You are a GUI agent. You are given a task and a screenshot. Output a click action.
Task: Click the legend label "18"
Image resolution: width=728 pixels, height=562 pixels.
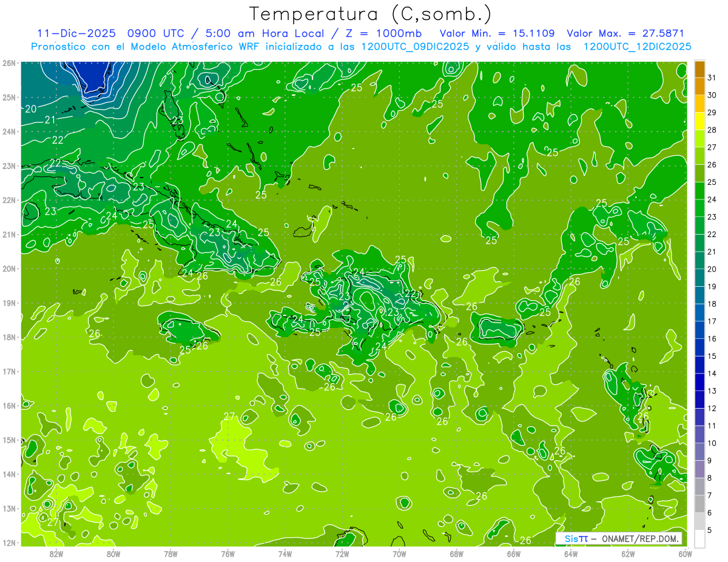712,304
